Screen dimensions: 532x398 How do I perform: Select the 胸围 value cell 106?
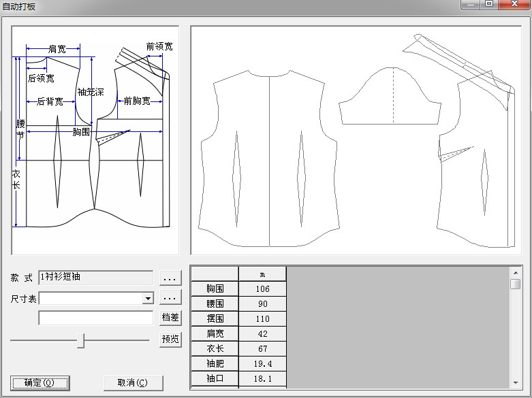click(x=262, y=289)
